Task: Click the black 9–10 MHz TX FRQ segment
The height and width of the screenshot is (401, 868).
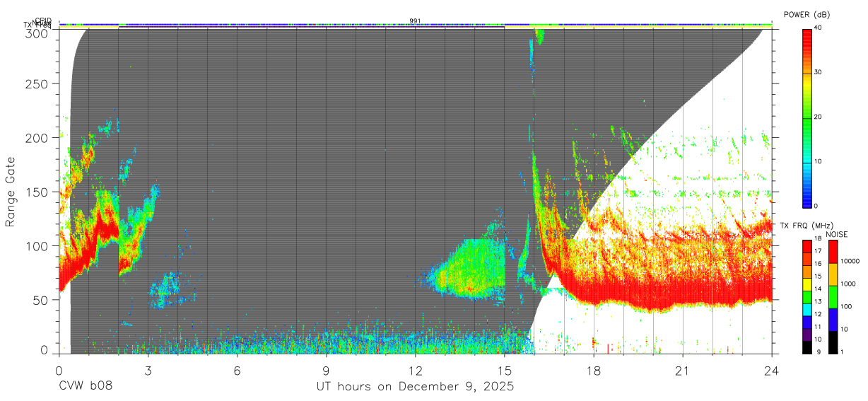Action: pos(807,347)
